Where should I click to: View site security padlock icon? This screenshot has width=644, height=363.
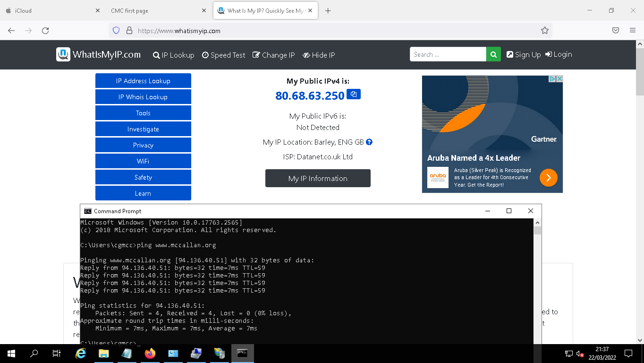(x=129, y=30)
